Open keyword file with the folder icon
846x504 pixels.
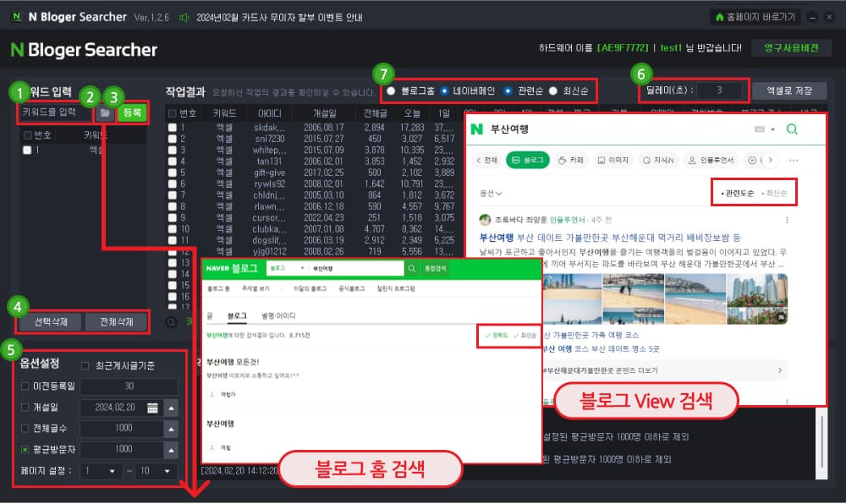pyautogui.click(x=105, y=112)
